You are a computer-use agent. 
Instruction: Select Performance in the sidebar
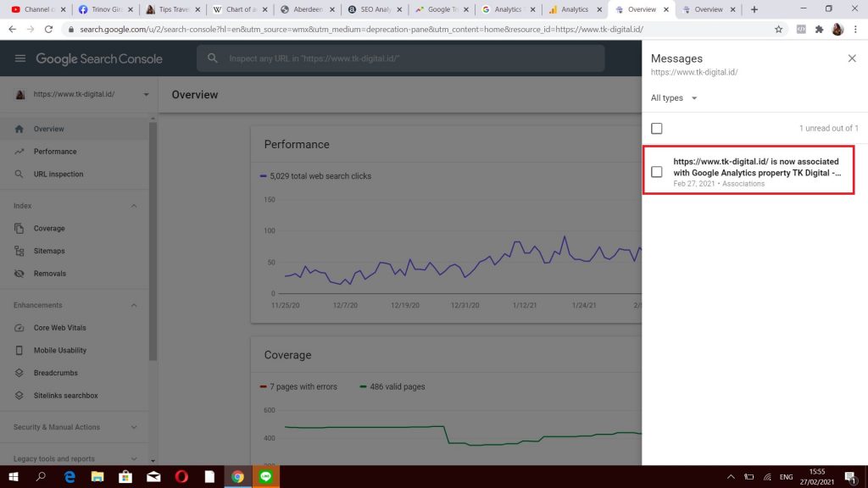click(x=54, y=152)
